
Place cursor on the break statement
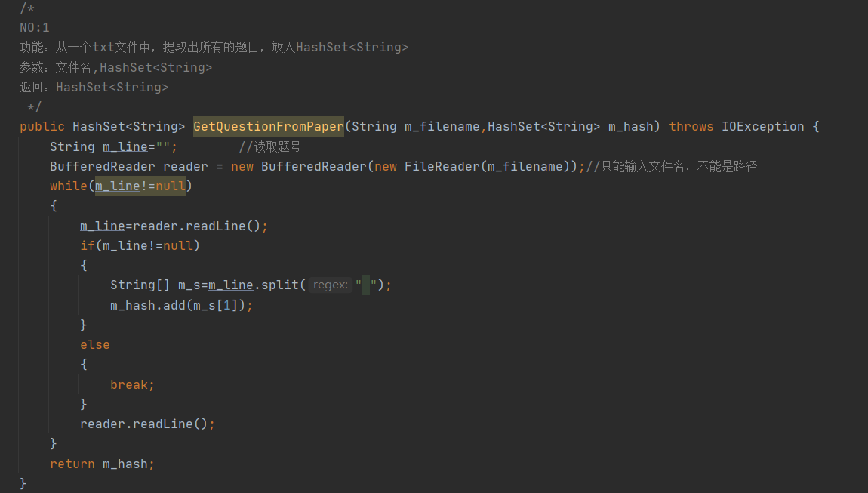pyautogui.click(x=132, y=384)
